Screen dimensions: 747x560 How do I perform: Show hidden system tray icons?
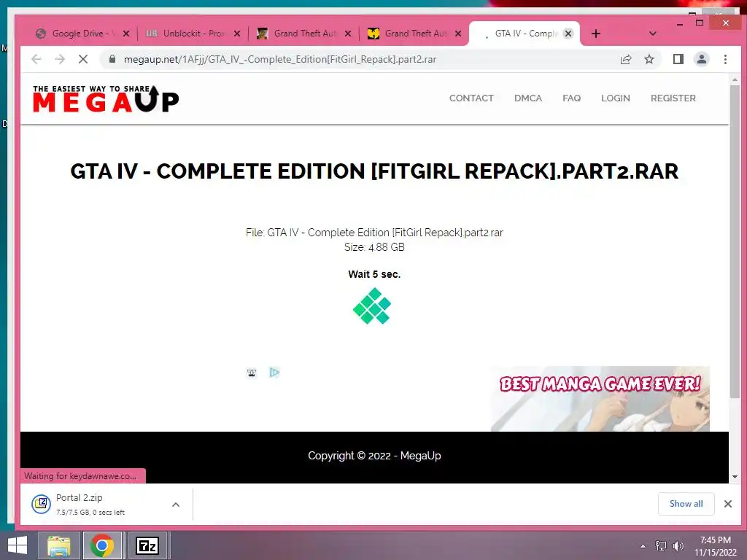pyautogui.click(x=643, y=546)
